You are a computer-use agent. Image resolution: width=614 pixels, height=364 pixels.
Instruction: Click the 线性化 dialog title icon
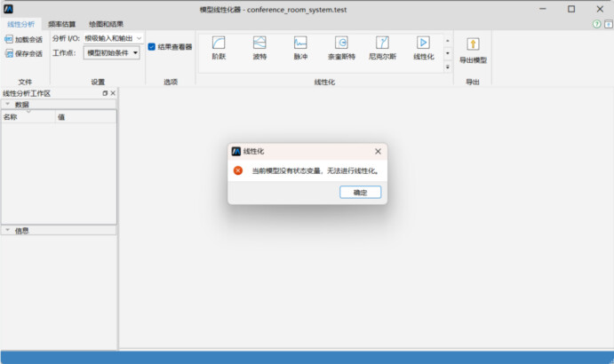tap(236, 151)
